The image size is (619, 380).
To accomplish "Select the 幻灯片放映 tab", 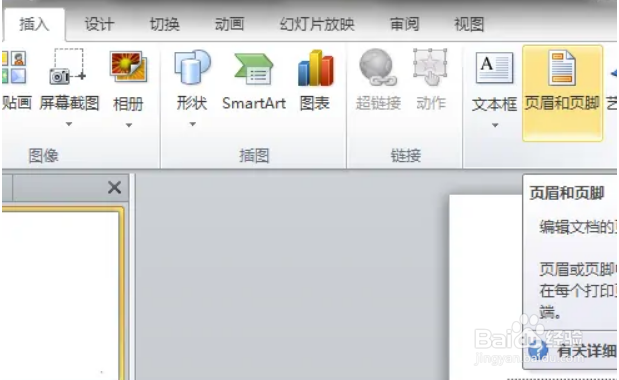I will coord(317,24).
